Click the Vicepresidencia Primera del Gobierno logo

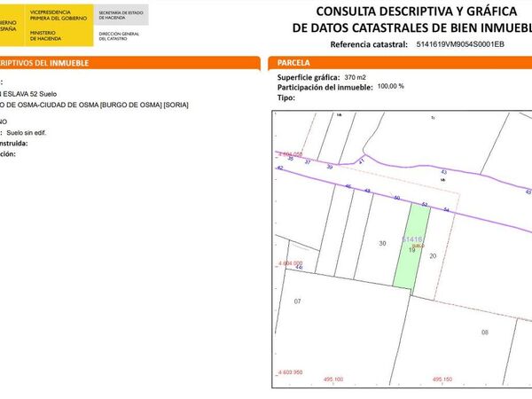click(x=59, y=15)
